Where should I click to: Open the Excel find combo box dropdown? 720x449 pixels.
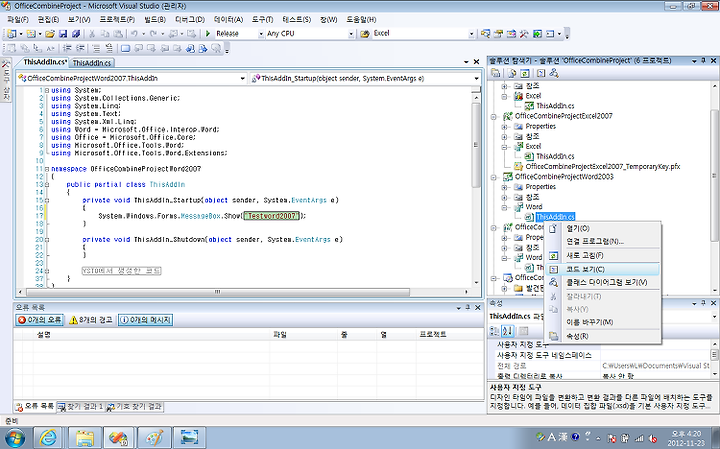(471, 34)
